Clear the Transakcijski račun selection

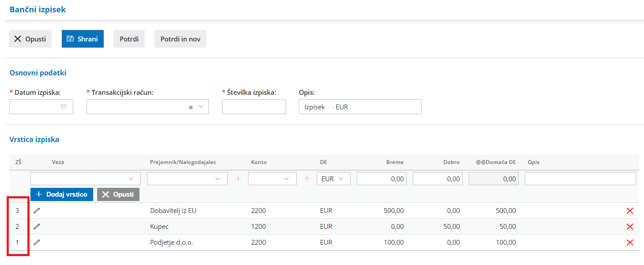[x=191, y=107]
